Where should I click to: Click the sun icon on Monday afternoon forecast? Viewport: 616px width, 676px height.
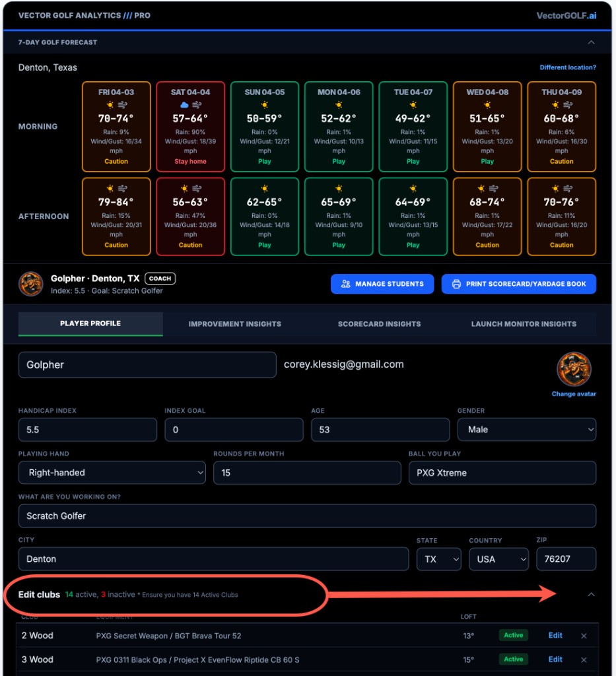[x=339, y=189]
